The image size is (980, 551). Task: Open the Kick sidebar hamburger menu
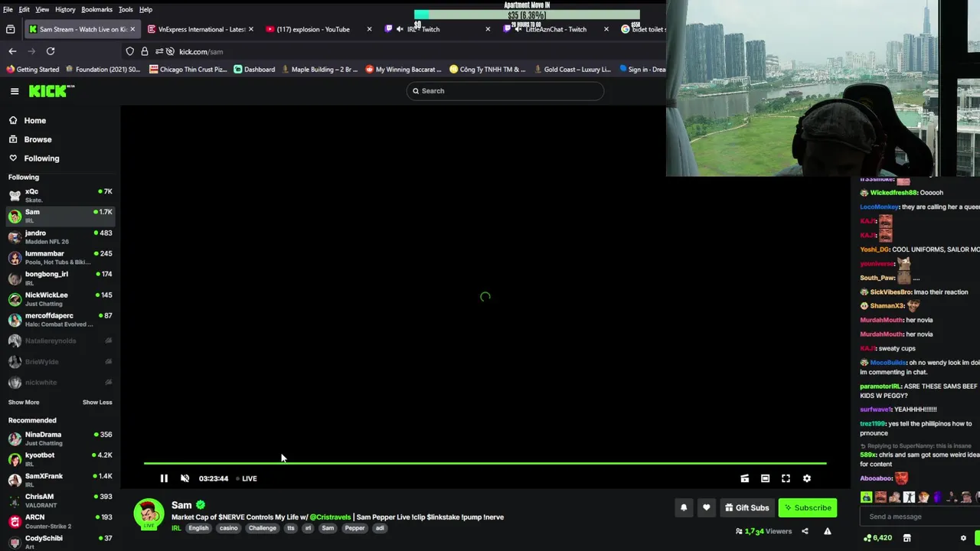tap(15, 91)
